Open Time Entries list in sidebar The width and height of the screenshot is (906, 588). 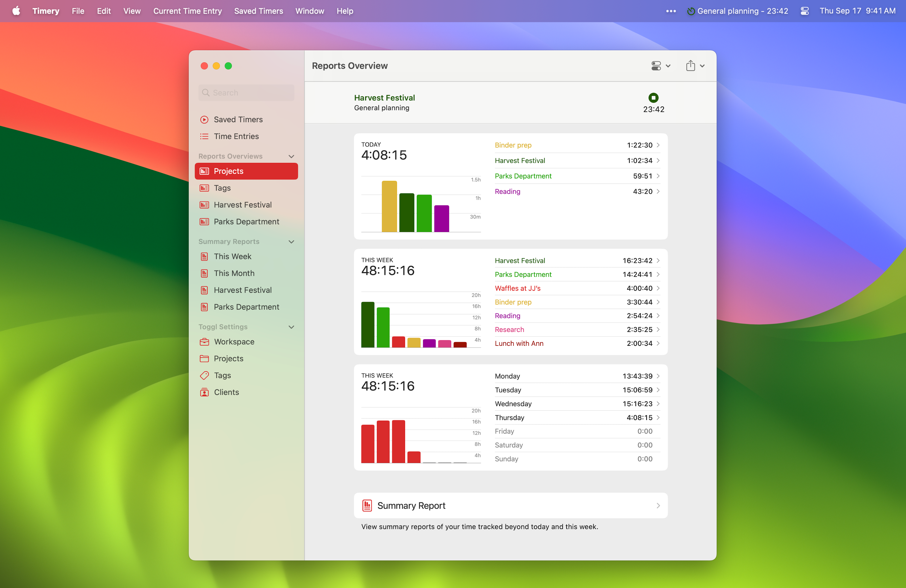pos(246,136)
